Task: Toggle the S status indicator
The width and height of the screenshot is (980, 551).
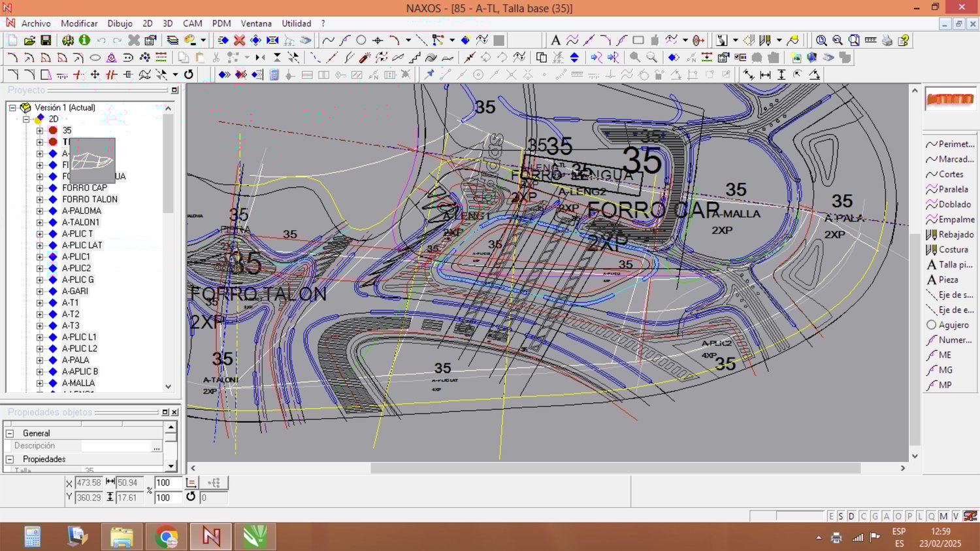Action: (x=841, y=516)
